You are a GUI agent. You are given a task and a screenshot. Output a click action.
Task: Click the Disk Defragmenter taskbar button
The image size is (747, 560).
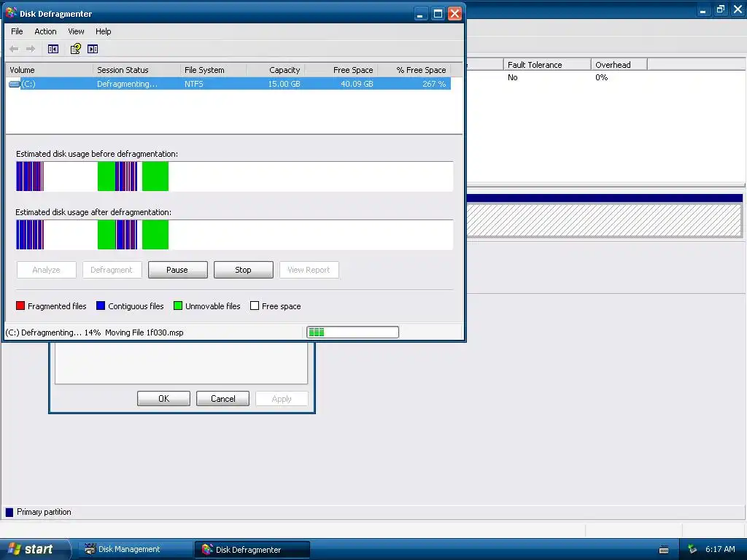pyautogui.click(x=252, y=550)
